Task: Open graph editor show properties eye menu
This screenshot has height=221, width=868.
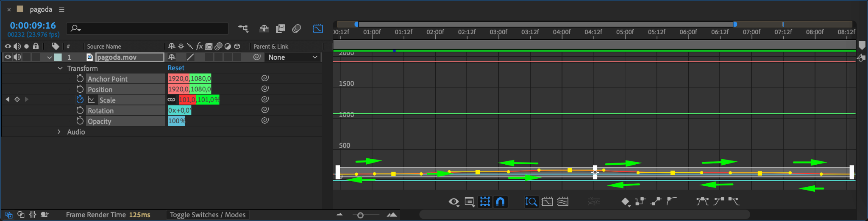Action: tap(454, 202)
